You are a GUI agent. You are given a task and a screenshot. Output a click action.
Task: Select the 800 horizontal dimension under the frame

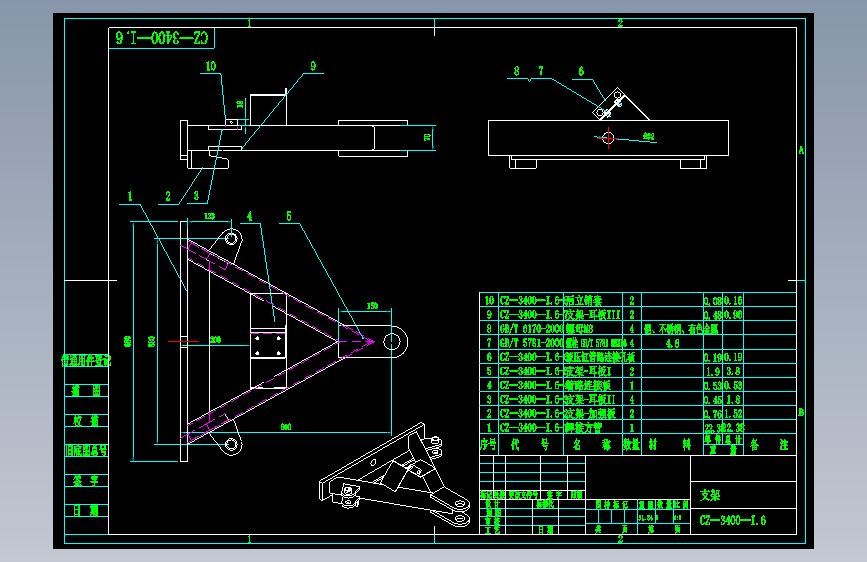(286, 427)
